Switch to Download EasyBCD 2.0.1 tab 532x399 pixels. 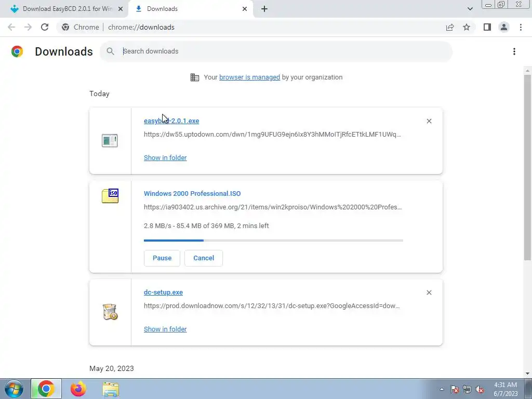[x=67, y=9]
